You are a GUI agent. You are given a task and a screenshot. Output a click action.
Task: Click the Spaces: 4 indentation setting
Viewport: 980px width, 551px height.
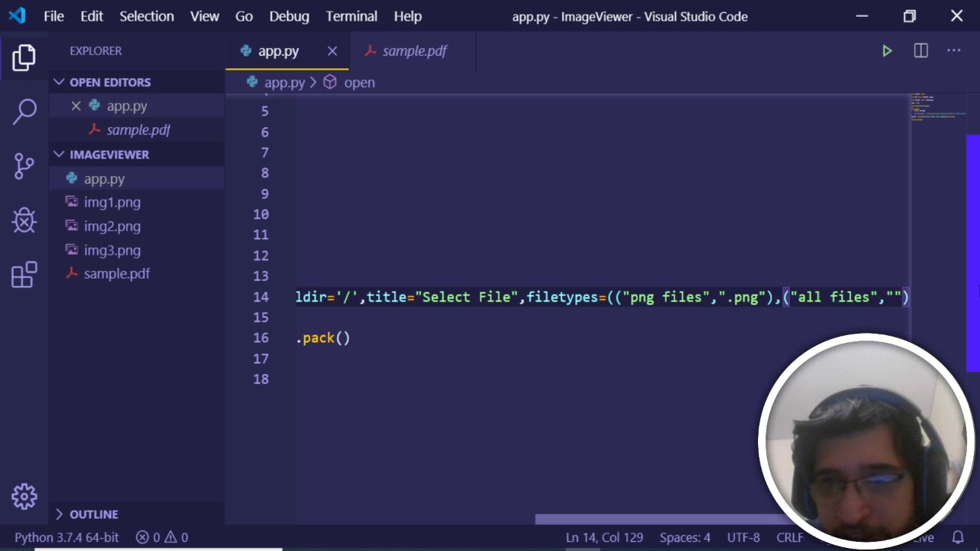(684, 537)
